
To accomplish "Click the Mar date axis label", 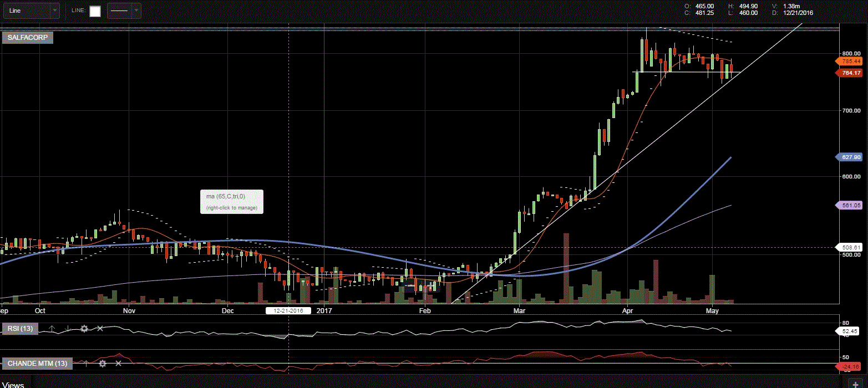I will 519,312.
